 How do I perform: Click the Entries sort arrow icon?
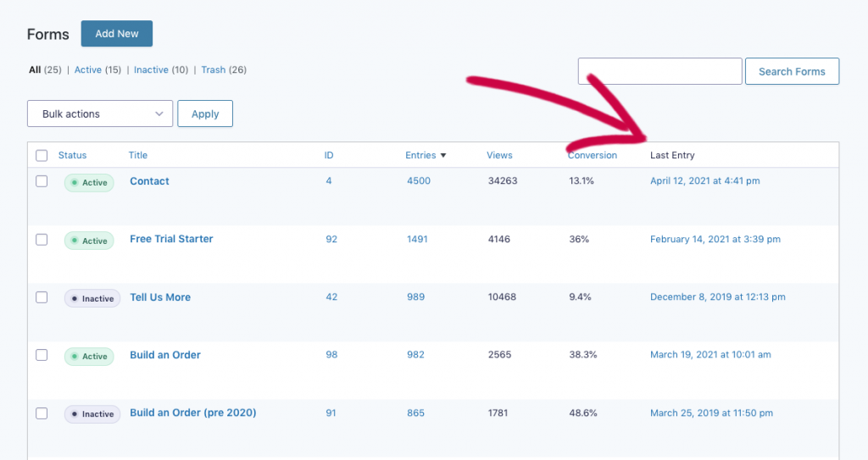[442, 156]
